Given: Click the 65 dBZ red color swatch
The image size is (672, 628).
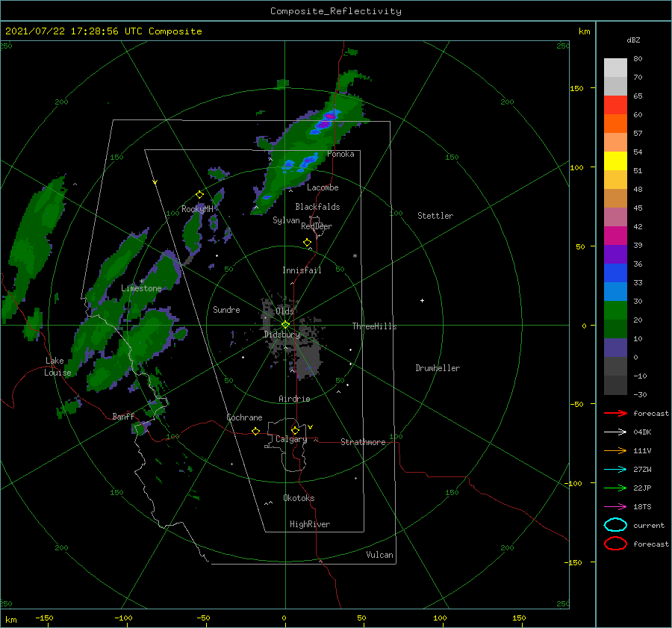Looking at the screenshot, I should pos(615,105).
